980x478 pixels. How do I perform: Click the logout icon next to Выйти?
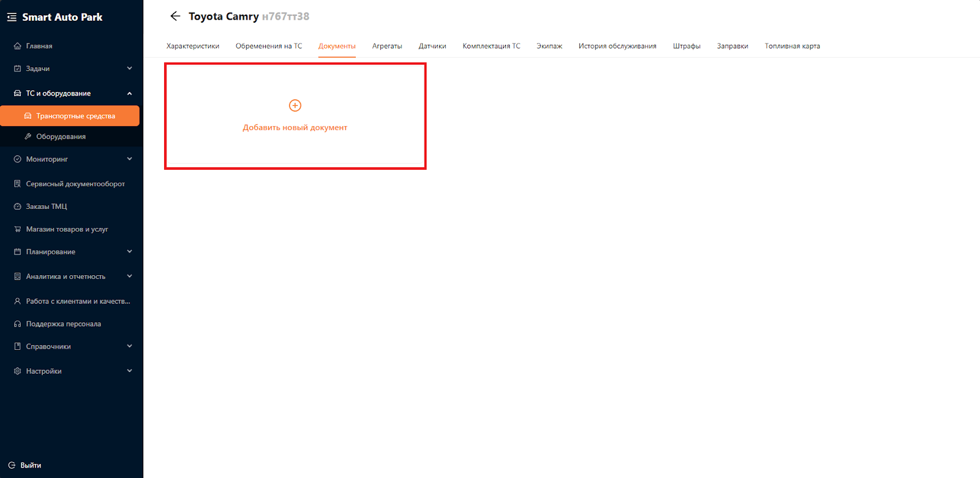pyautogui.click(x=12, y=466)
